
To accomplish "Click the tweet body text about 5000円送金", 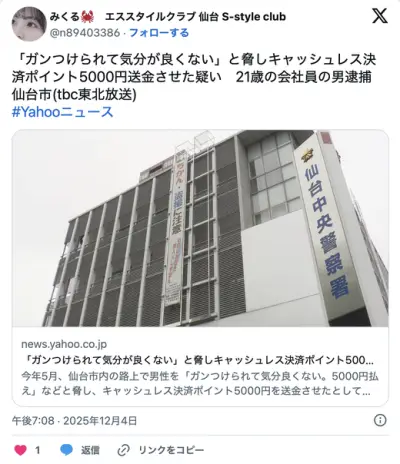I will point(194,77).
